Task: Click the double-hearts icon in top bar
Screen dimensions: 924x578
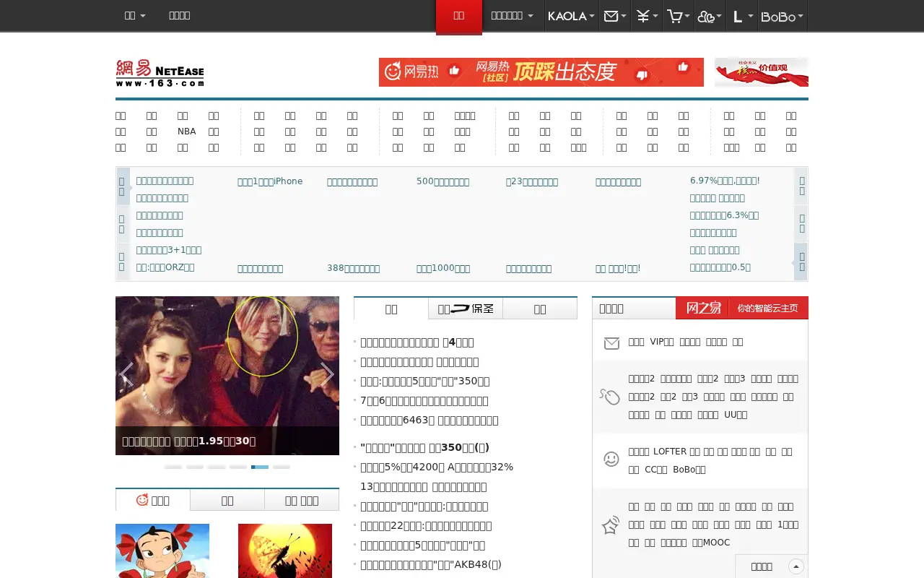Action: (x=706, y=17)
